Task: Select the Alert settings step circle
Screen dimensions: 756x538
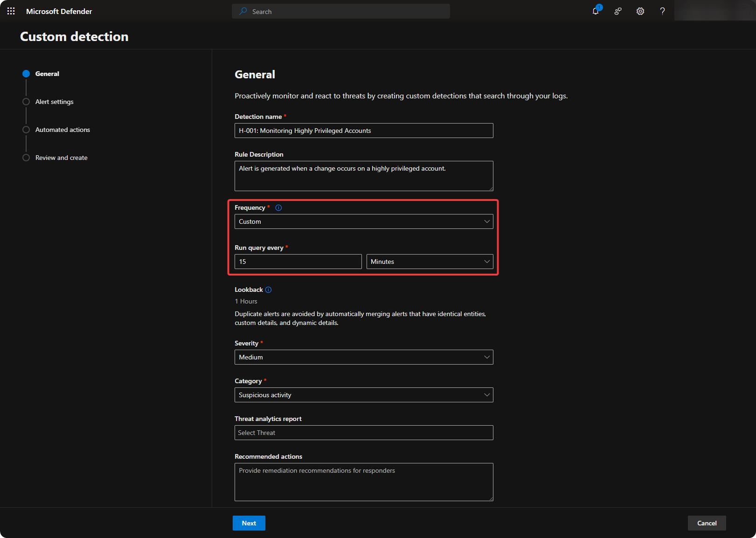Action: tap(26, 102)
